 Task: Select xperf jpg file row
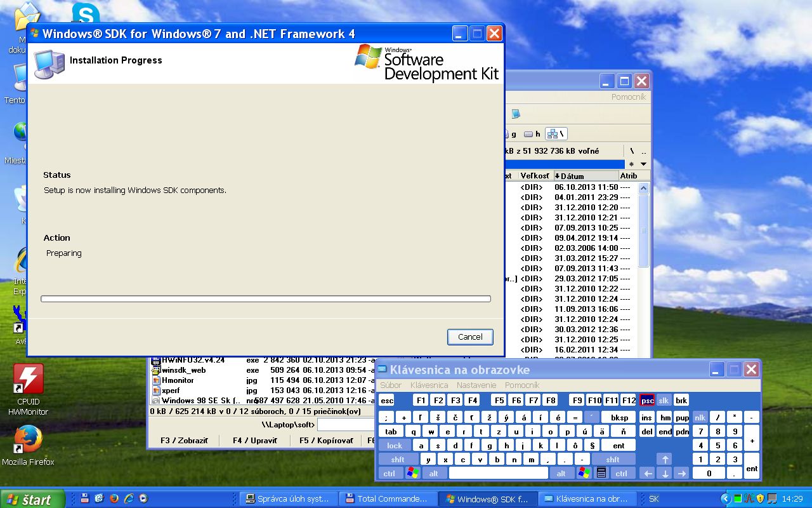pyautogui.click(x=262, y=390)
